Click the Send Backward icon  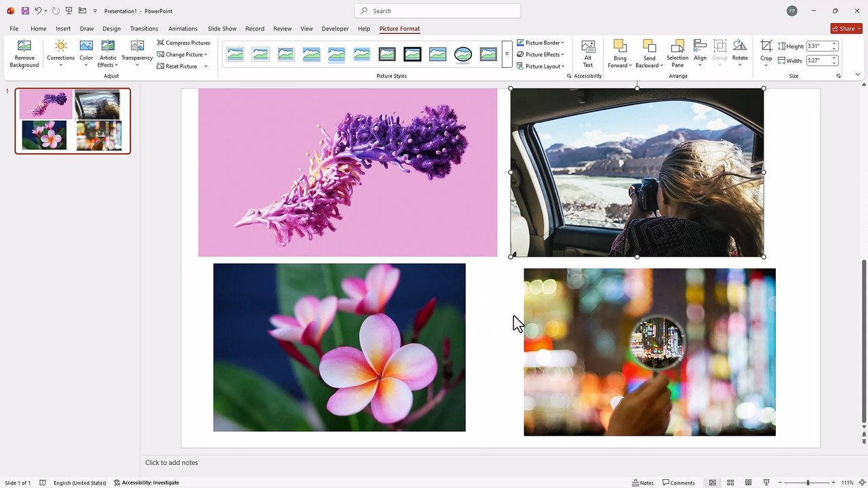tap(649, 47)
